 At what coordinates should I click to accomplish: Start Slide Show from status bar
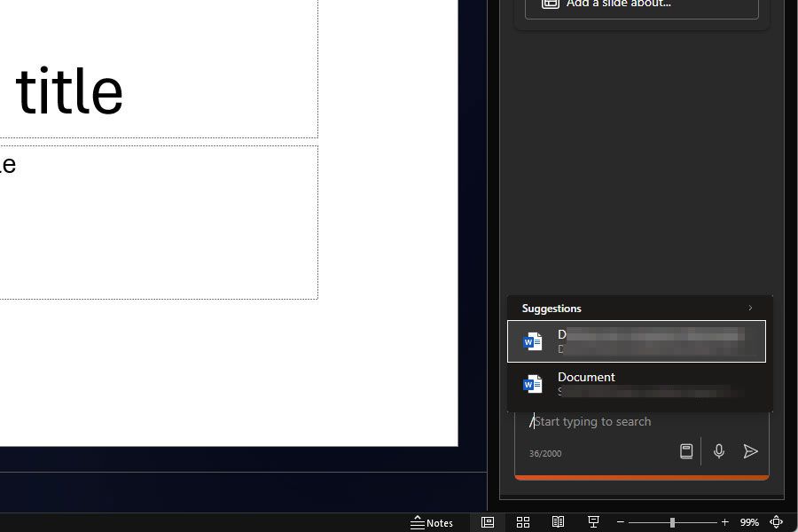[x=593, y=522]
